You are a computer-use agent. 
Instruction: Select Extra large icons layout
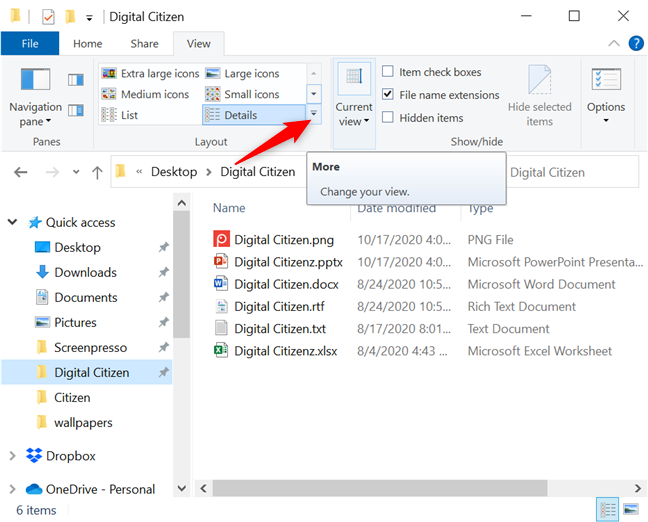[x=150, y=74]
